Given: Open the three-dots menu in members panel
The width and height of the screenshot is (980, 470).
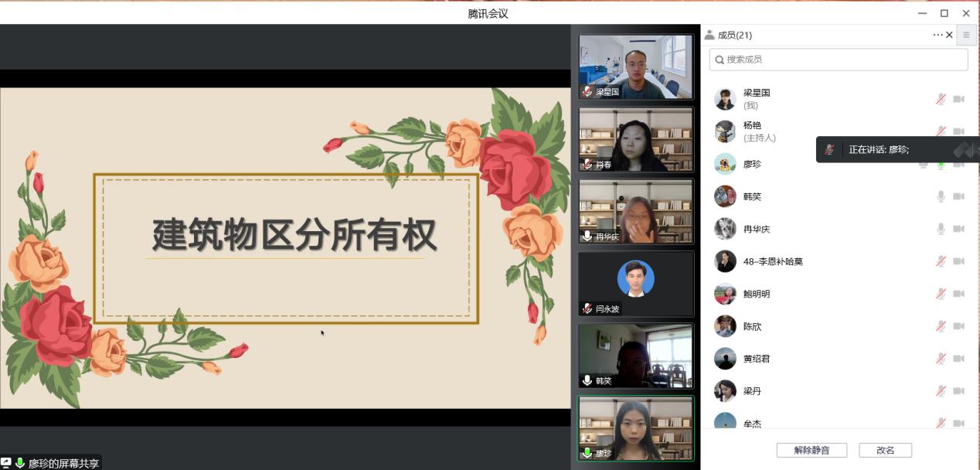Looking at the screenshot, I should [x=937, y=35].
